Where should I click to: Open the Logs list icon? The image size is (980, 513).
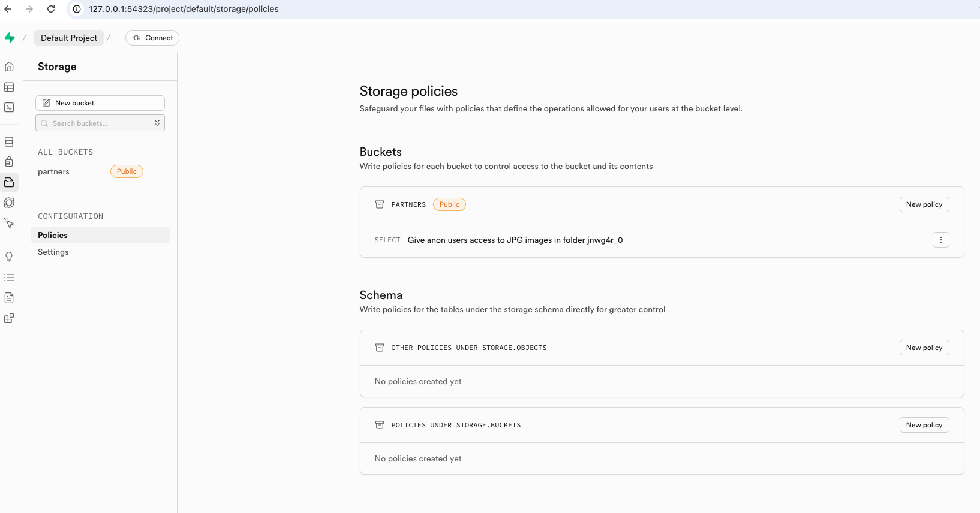click(9, 277)
